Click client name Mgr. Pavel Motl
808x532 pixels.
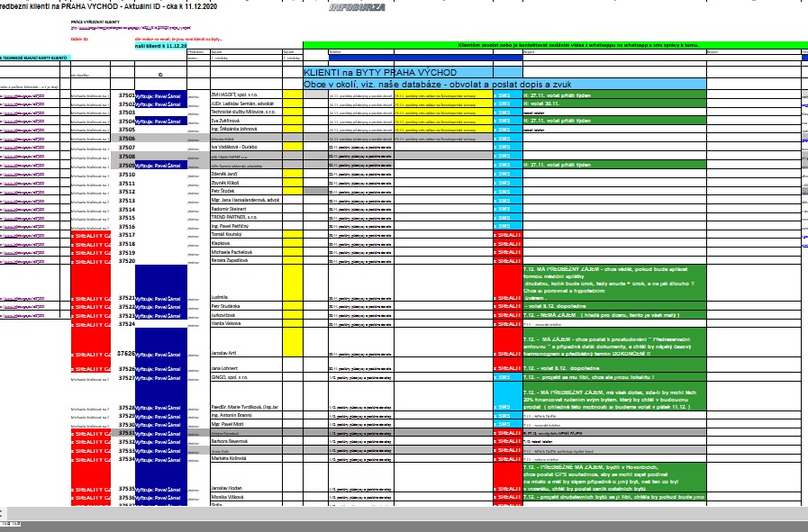click(227, 424)
